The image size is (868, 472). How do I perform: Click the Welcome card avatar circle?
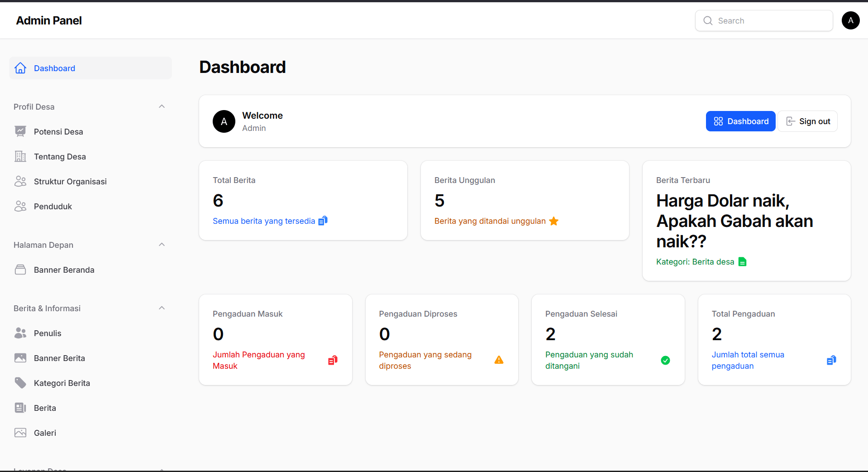click(224, 121)
